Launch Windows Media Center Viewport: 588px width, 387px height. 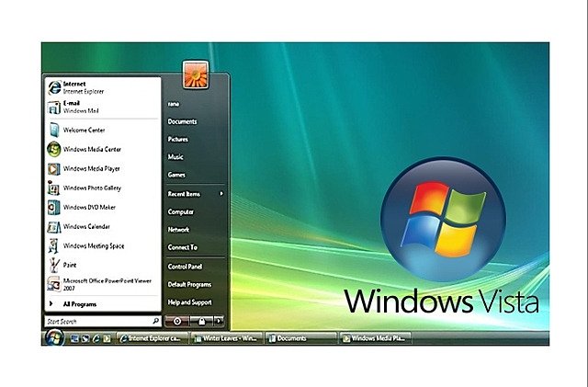point(103,150)
